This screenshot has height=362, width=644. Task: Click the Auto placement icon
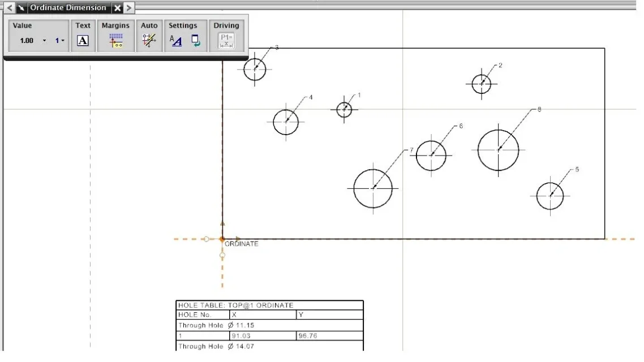(149, 41)
